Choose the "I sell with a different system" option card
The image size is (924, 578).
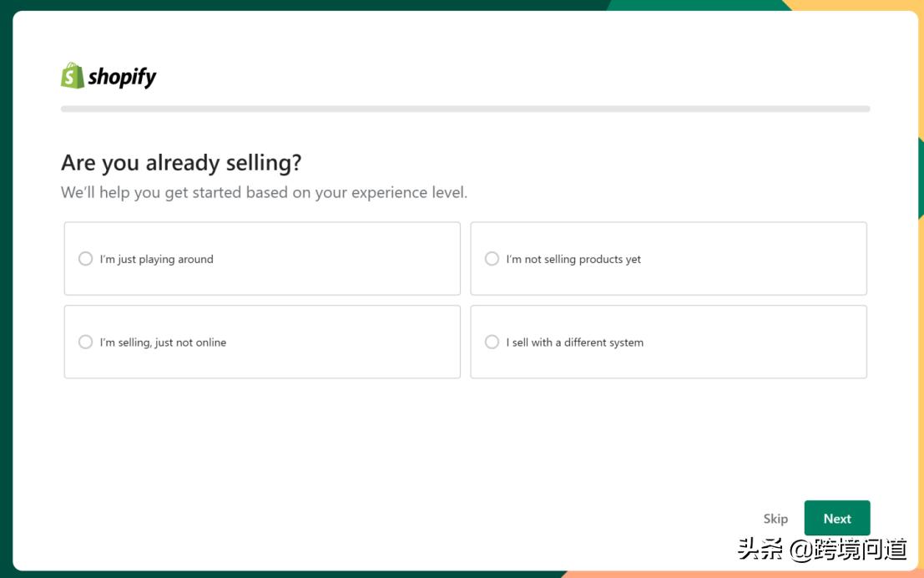pyautogui.click(x=668, y=342)
